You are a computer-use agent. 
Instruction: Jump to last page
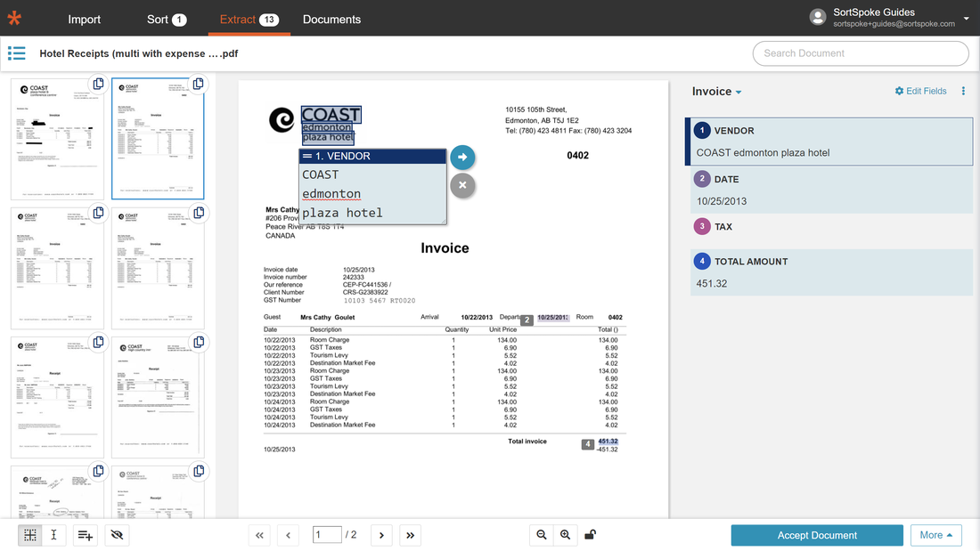click(410, 535)
